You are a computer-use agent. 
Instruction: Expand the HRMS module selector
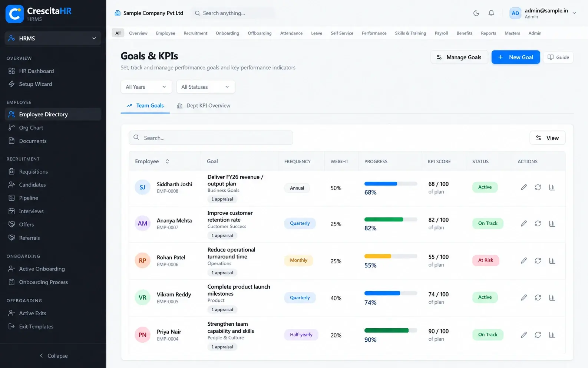pos(53,38)
